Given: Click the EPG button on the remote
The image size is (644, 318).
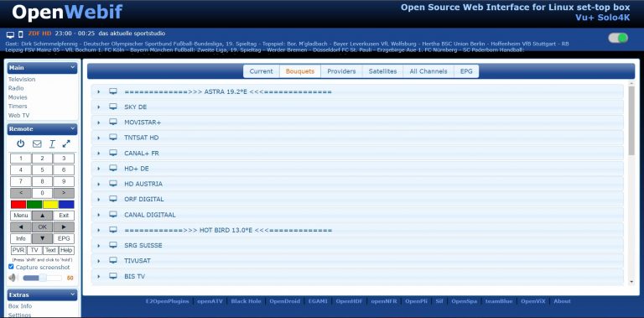Looking at the screenshot, I should pyautogui.click(x=64, y=238).
